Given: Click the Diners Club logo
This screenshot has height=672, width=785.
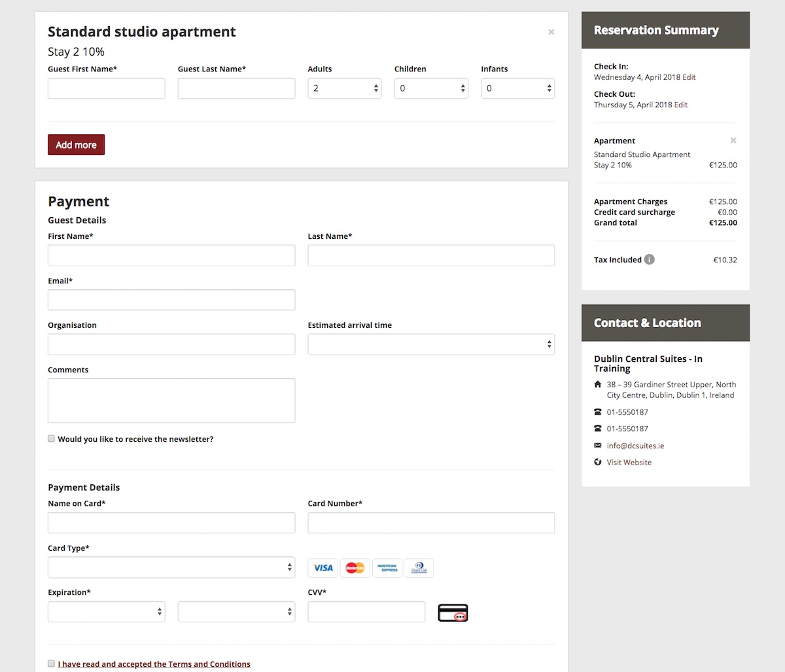Looking at the screenshot, I should coord(419,568).
